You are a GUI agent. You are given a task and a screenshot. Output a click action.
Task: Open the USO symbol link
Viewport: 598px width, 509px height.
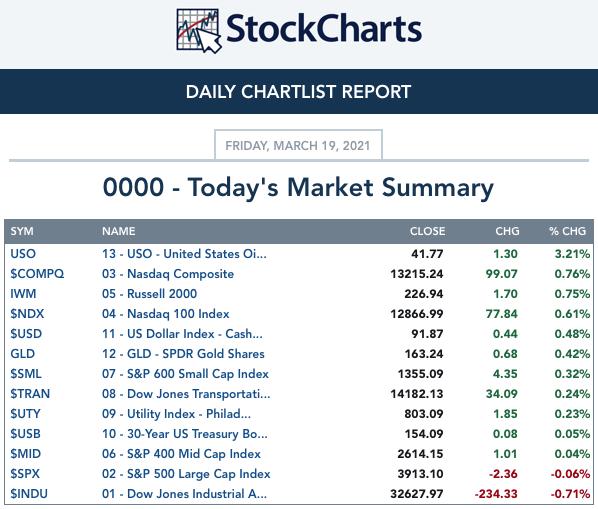click(23, 254)
